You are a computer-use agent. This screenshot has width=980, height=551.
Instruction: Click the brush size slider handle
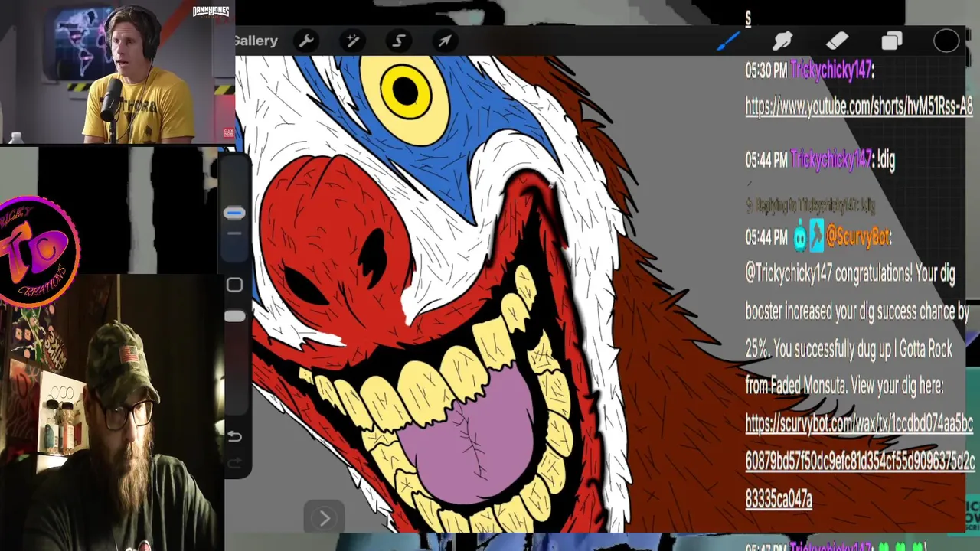234,214
